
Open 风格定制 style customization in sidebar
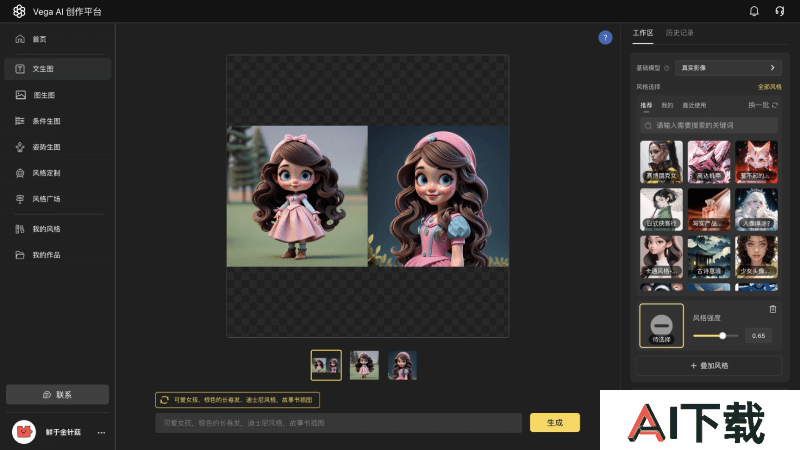(x=57, y=173)
